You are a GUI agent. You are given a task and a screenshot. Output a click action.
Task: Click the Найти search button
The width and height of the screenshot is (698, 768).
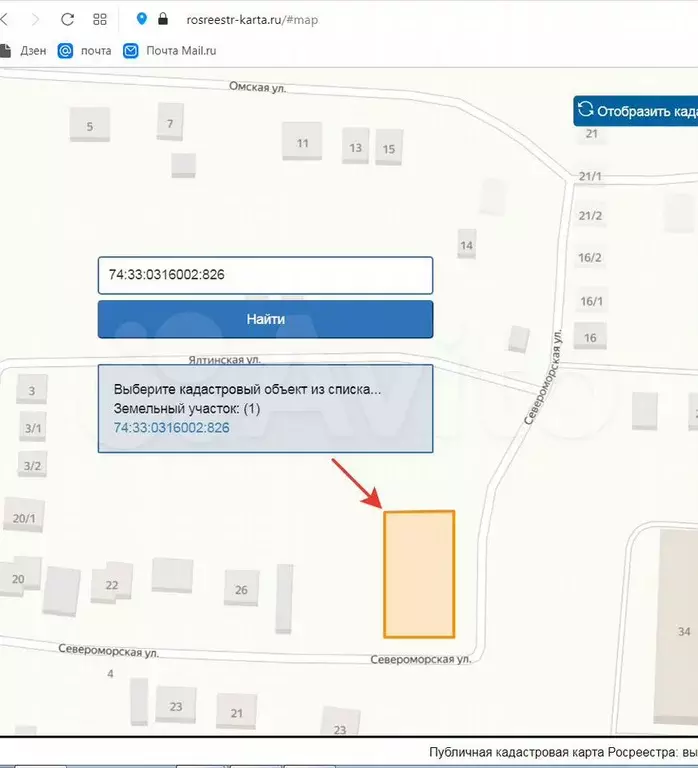265,319
